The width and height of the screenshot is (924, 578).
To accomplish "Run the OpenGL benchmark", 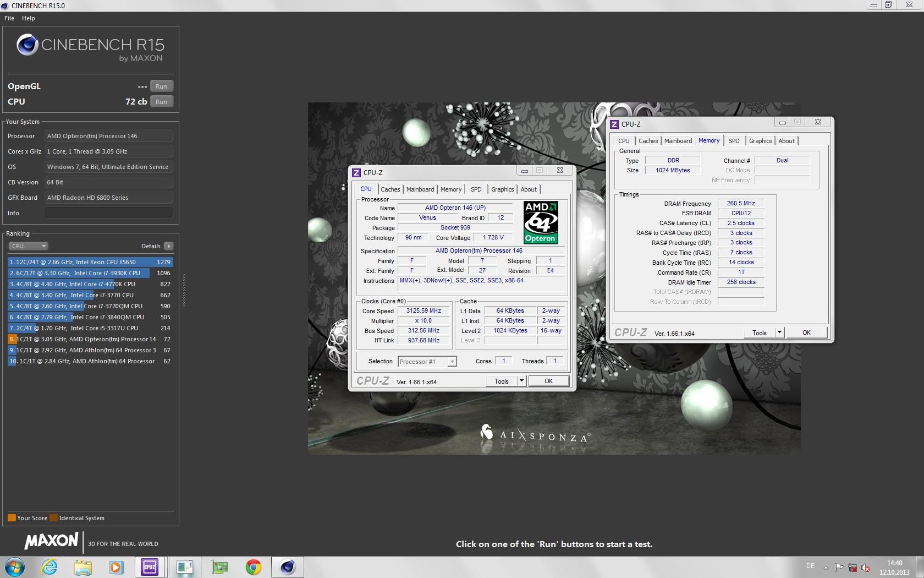I will tap(161, 86).
